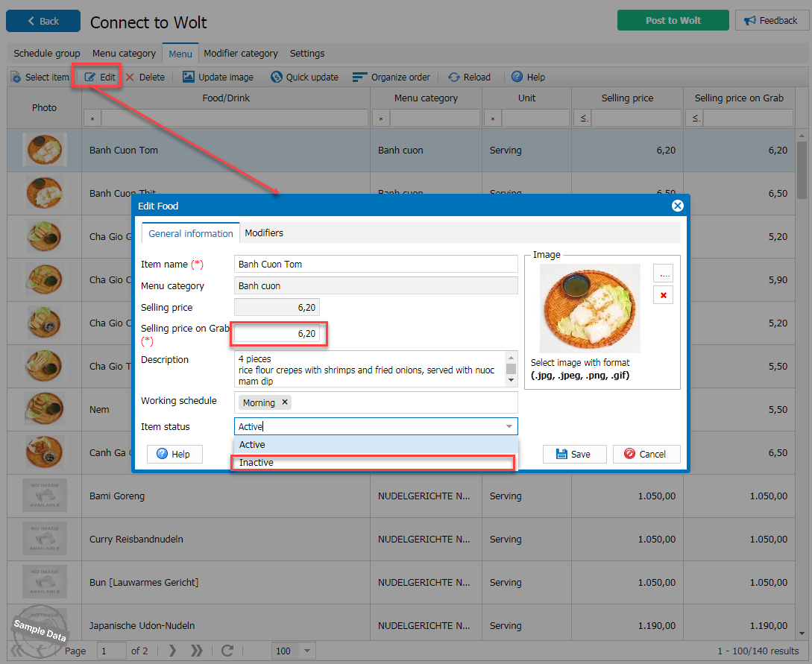
Task: Open Help in the Edit Food dialog
Action: [174, 454]
